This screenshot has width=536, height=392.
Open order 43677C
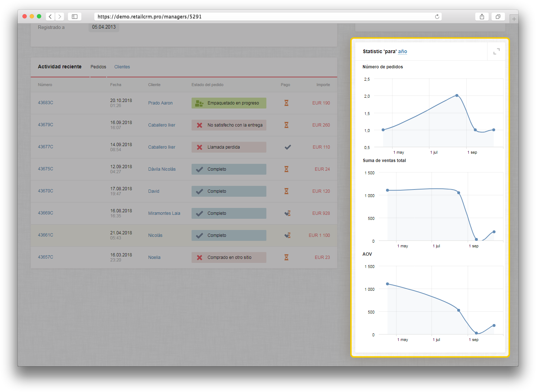[x=46, y=147]
